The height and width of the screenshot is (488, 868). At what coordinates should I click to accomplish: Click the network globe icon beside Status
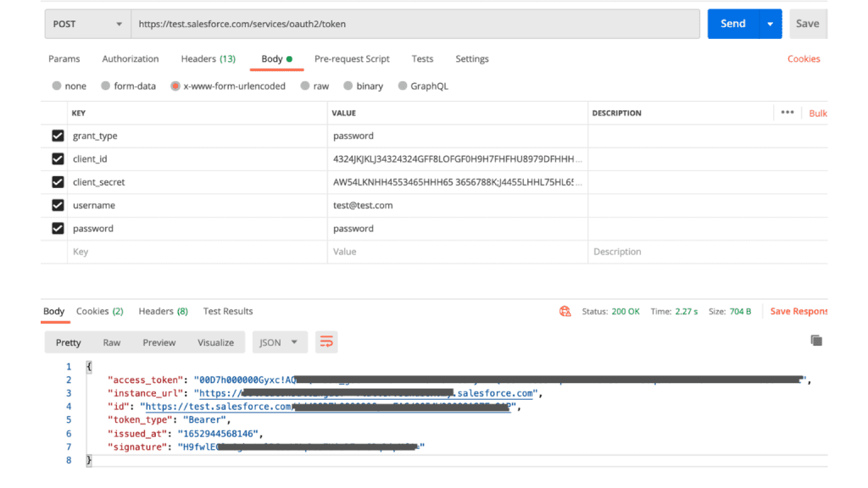565,312
